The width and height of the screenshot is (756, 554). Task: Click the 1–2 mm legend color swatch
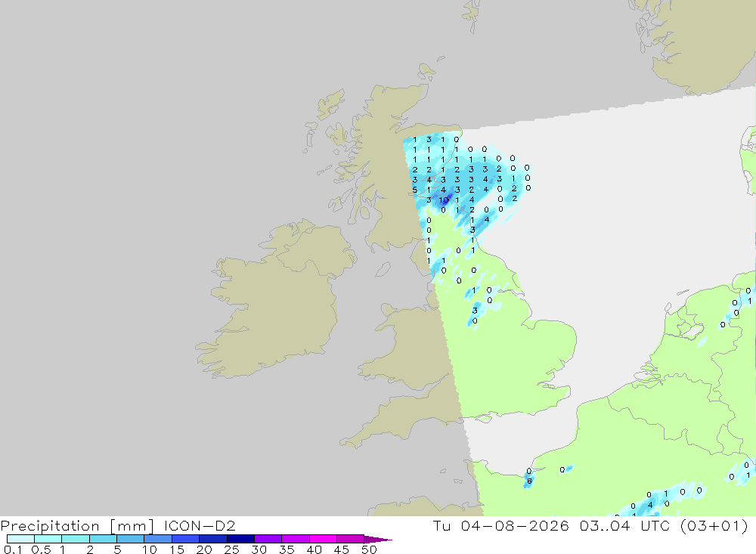tap(76, 539)
